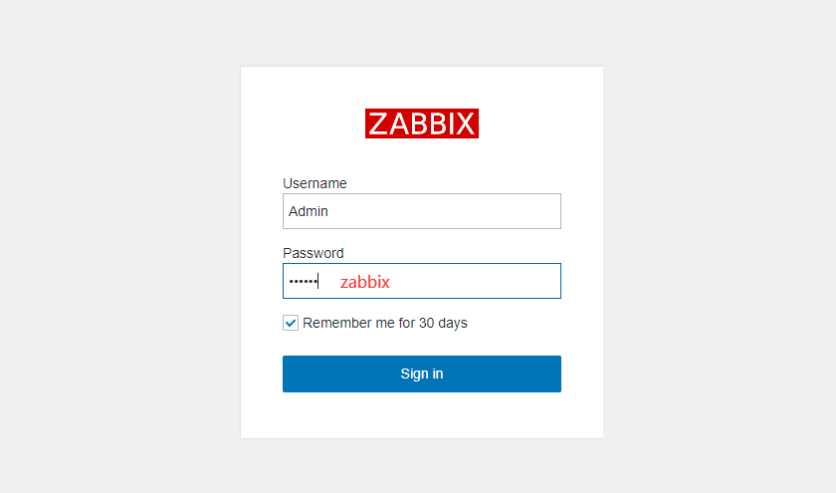836x493 pixels.
Task: Click the 'Remember me for 30 days' label
Action: 385,323
